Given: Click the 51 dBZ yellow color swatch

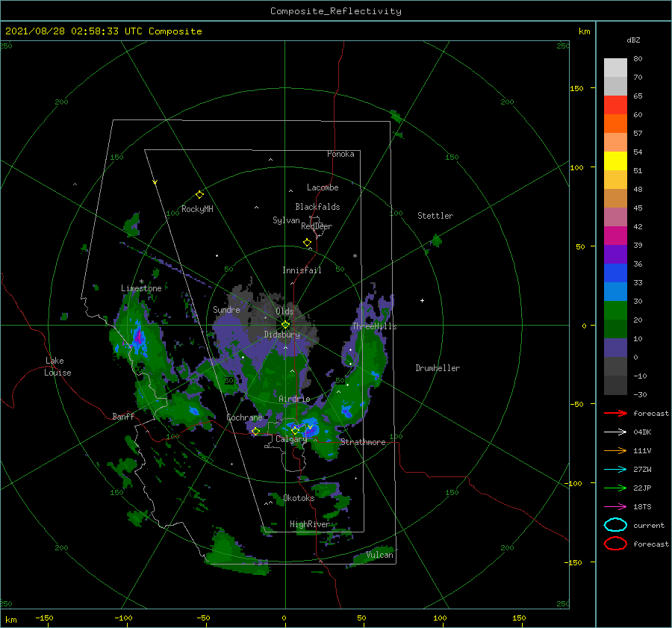Looking at the screenshot, I should [615, 161].
